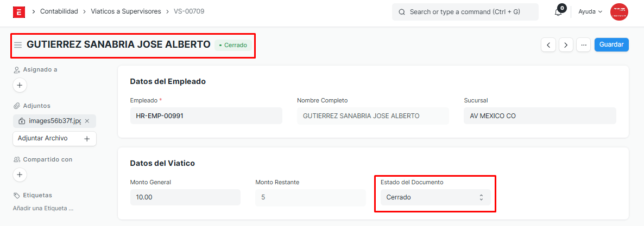Click the red E app logo
This screenshot has height=226, width=644.
(x=18, y=12)
